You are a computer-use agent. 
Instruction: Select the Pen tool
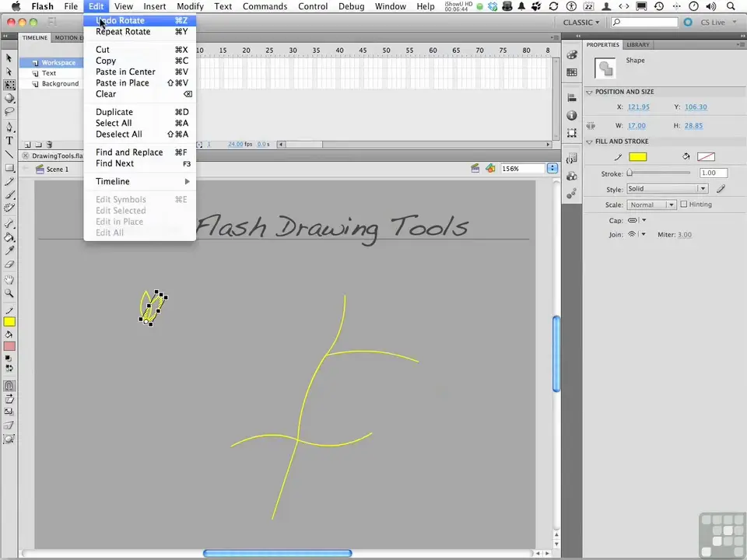(9, 127)
